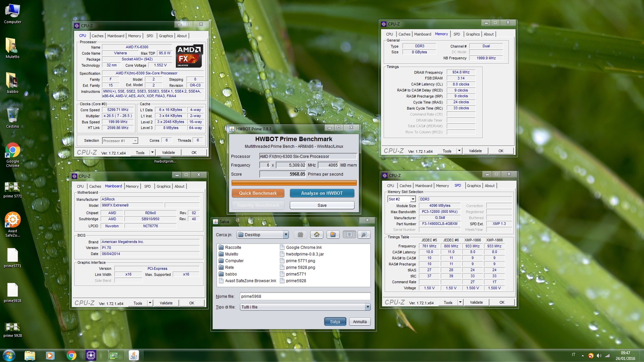The image size is (644, 362).
Task: Select prime5771 blank file on desktop
Action: point(12,258)
